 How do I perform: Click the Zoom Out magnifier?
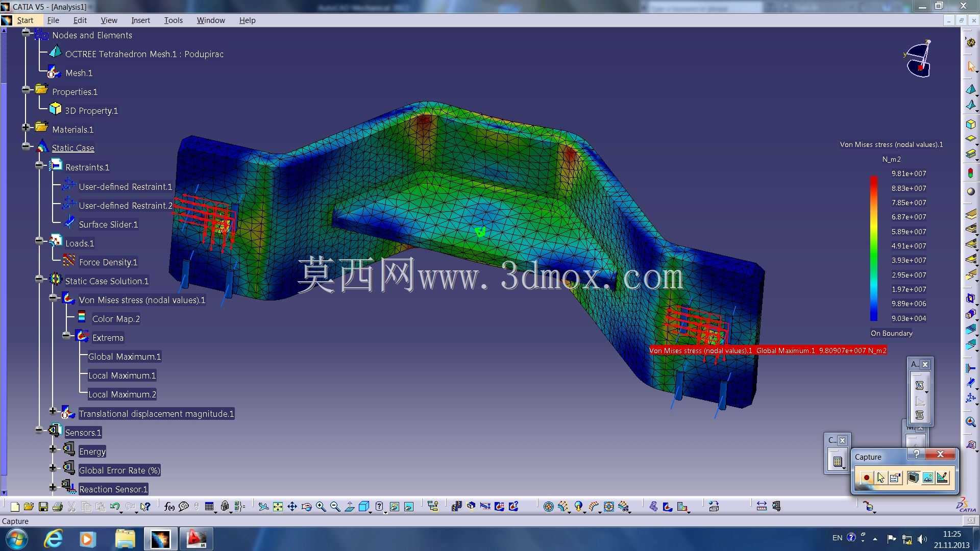pyautogui.click(x=335, y=507)
